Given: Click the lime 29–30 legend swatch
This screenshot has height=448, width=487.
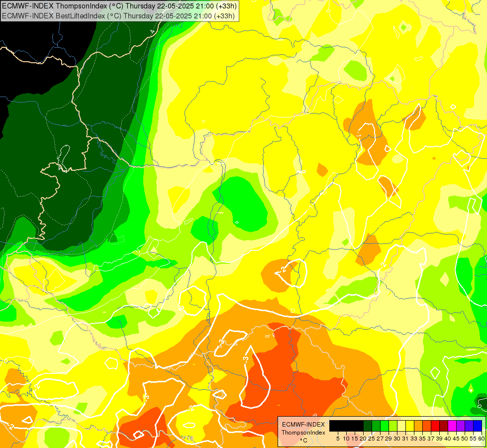Looking at the screenshot, I should pos(393,426).
